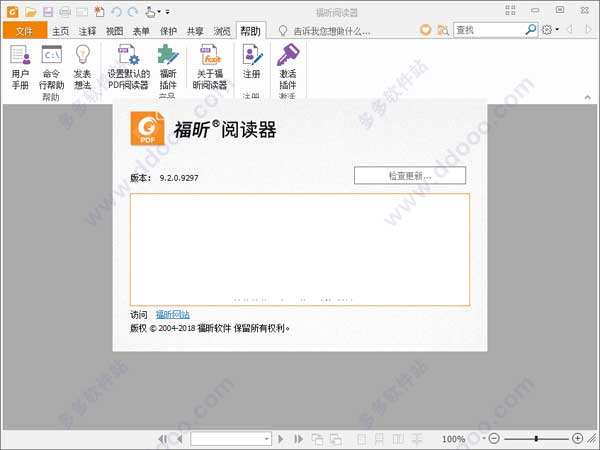
Task: Select continuous page layout icon
Action: click(x=379, y=439)
